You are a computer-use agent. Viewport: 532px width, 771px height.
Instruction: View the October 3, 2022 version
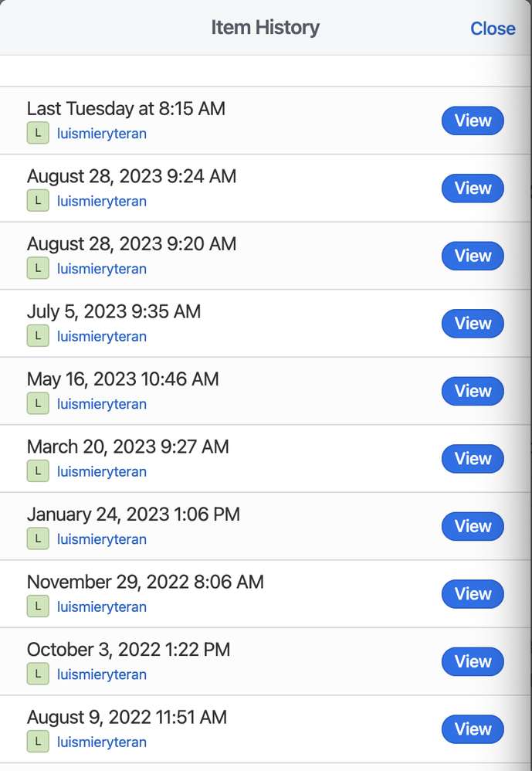[473, 661]
